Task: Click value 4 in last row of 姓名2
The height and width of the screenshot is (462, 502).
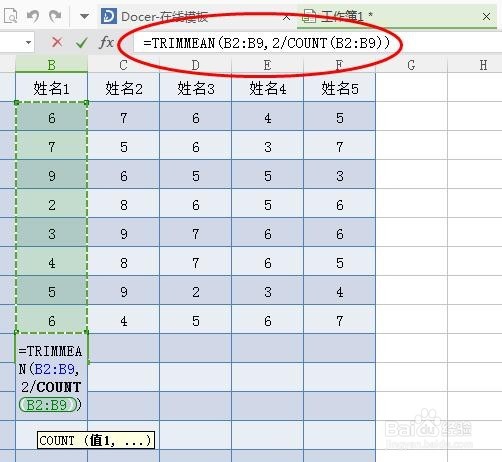Action: tap(124, 321)
